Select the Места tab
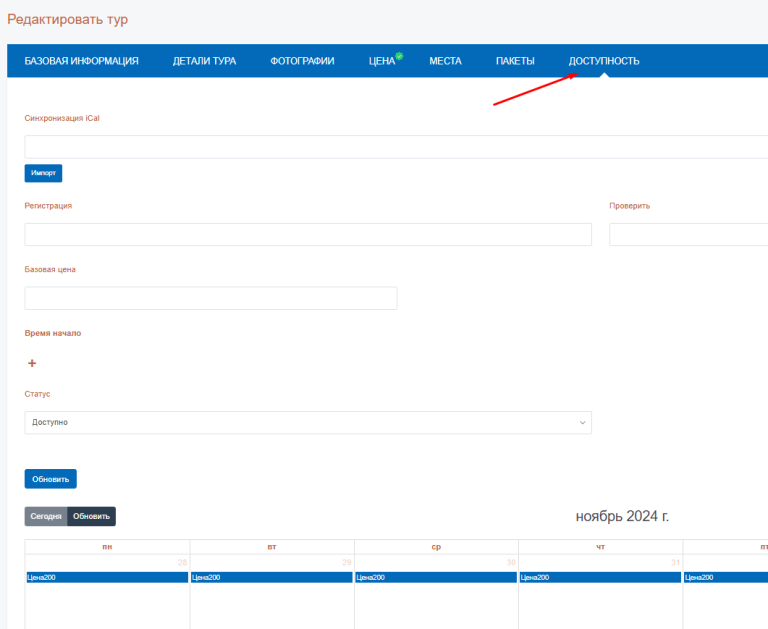This screenshot has height=629, width=768. [x=445, y=61]
